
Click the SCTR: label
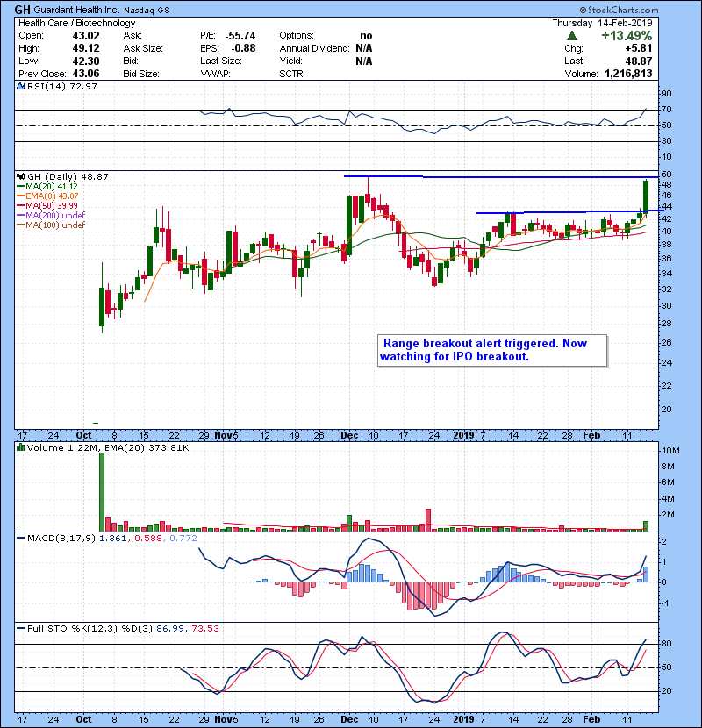pyautogui.click(x=291, y=74)
